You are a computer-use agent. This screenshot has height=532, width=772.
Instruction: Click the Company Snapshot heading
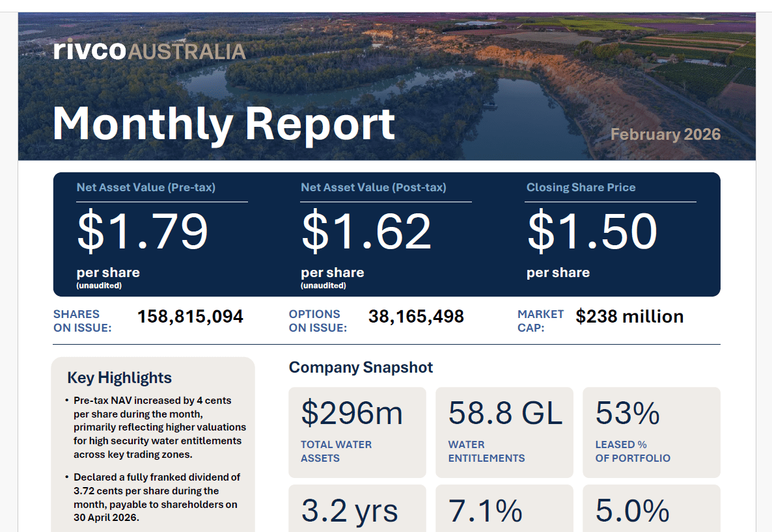tap(361, 367)
